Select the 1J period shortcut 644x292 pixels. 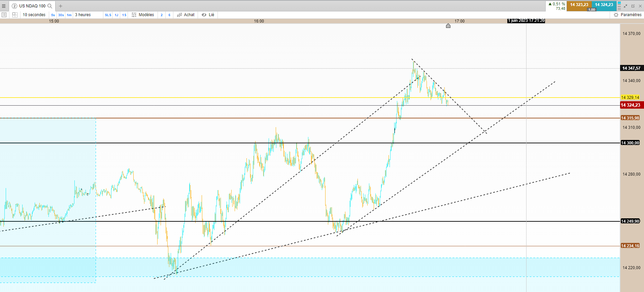(x=116, y=15)
